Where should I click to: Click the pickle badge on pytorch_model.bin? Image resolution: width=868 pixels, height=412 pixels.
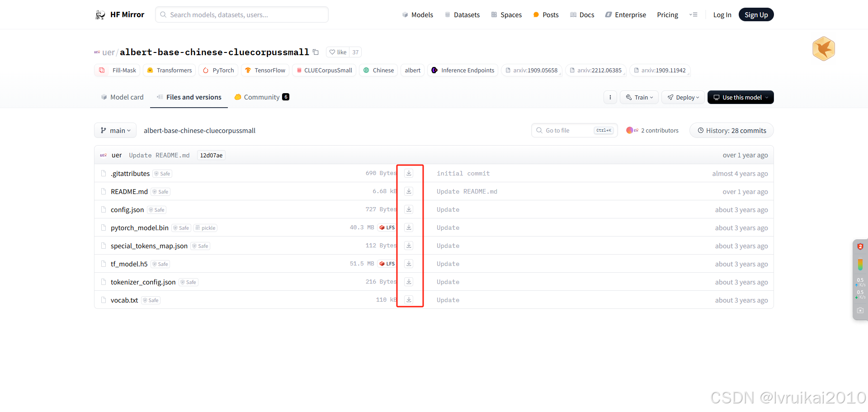pos(205,228)
